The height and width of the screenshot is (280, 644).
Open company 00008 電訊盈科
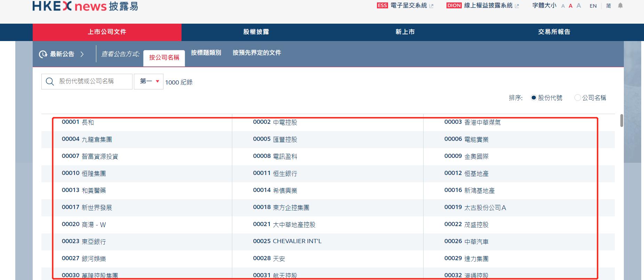point(275,157)
